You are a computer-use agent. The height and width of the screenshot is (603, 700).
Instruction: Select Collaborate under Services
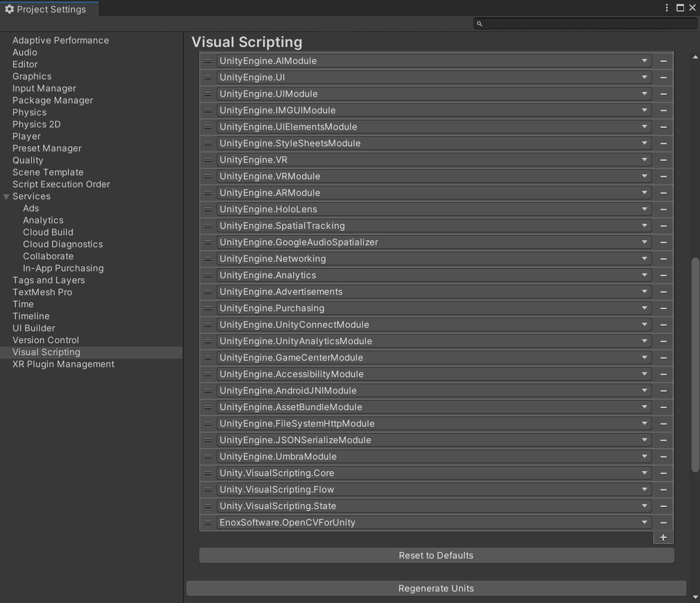click(48, 256)
